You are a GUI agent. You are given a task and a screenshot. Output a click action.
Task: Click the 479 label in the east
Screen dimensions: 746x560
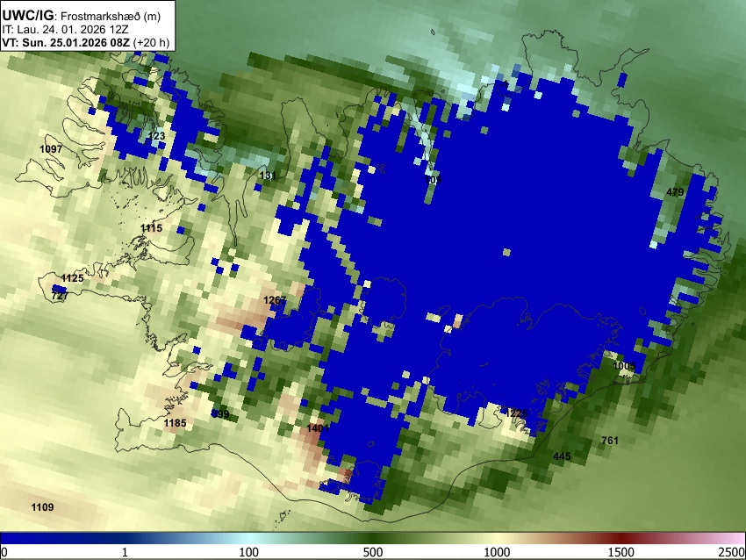[675, 191]
